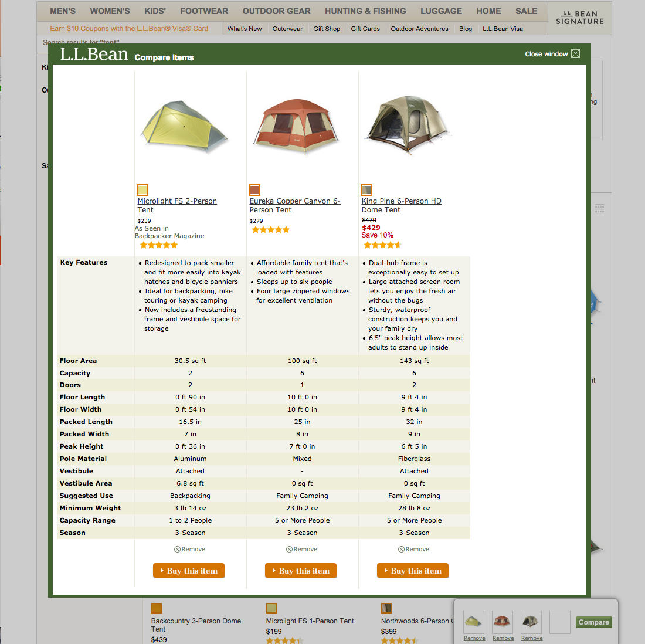Open the King Pine 6-Person HD Dome Tent link
Image resolution: width=645 pixels, height=644 pixels.
tap(401, 205)
